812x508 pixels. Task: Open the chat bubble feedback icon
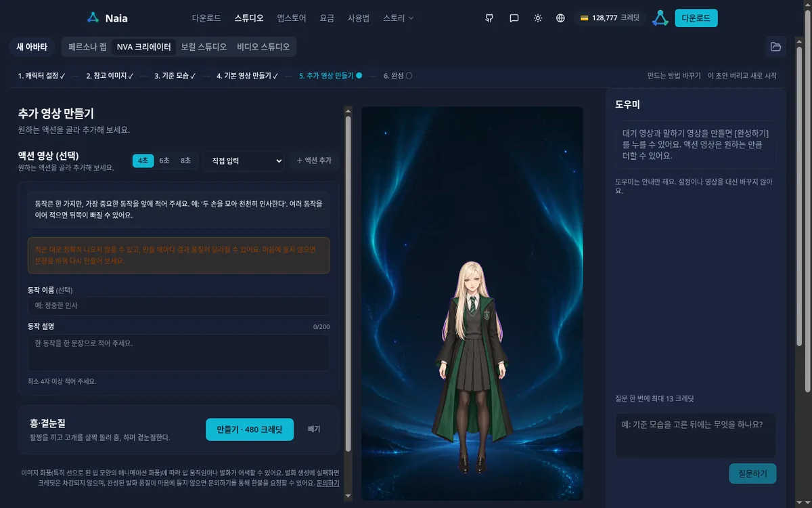coord(514,18)
